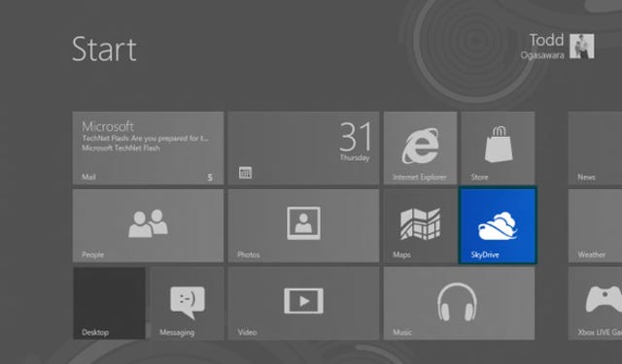The height and width of the screenshot is (364, 622).
Task: Click the 'Start' heading text
Action: coord(104,50)
